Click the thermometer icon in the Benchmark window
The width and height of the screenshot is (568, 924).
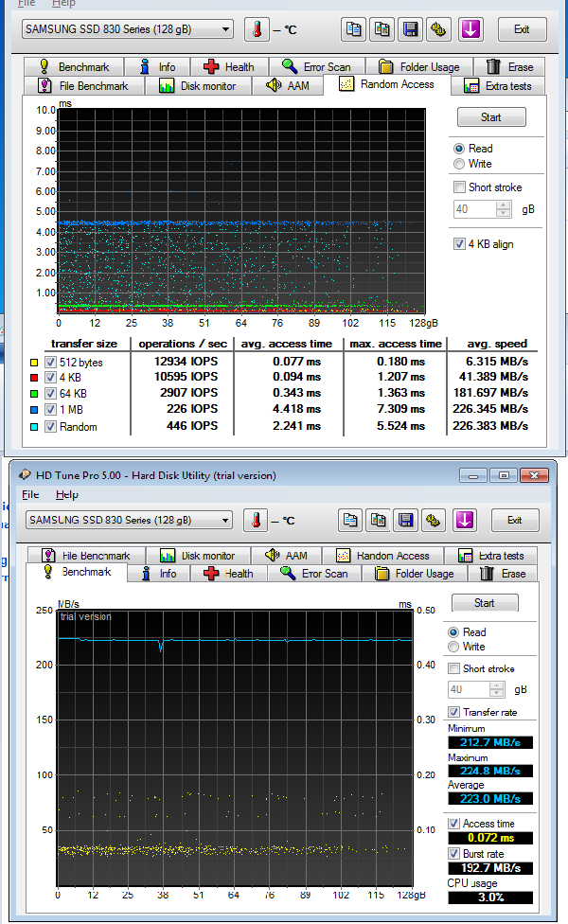[x=256, y=520]
